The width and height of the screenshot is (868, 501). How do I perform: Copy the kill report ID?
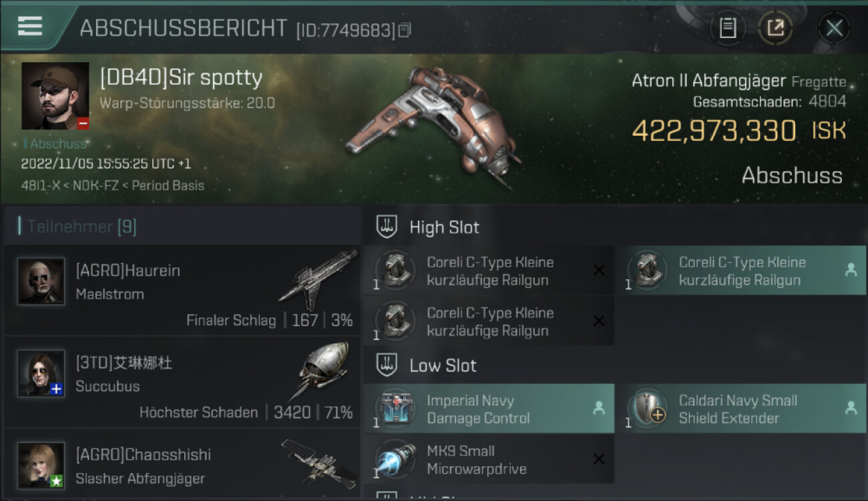(405, 30)
